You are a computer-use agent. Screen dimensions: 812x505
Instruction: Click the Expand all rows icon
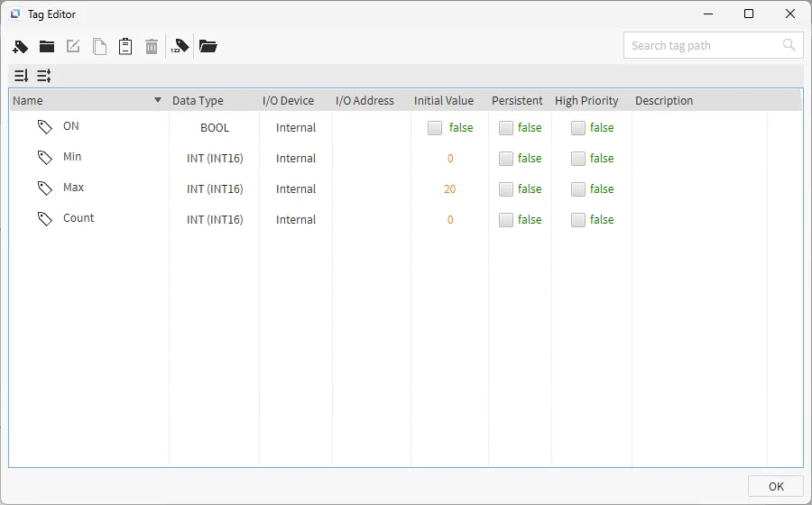tap(22, 76)
